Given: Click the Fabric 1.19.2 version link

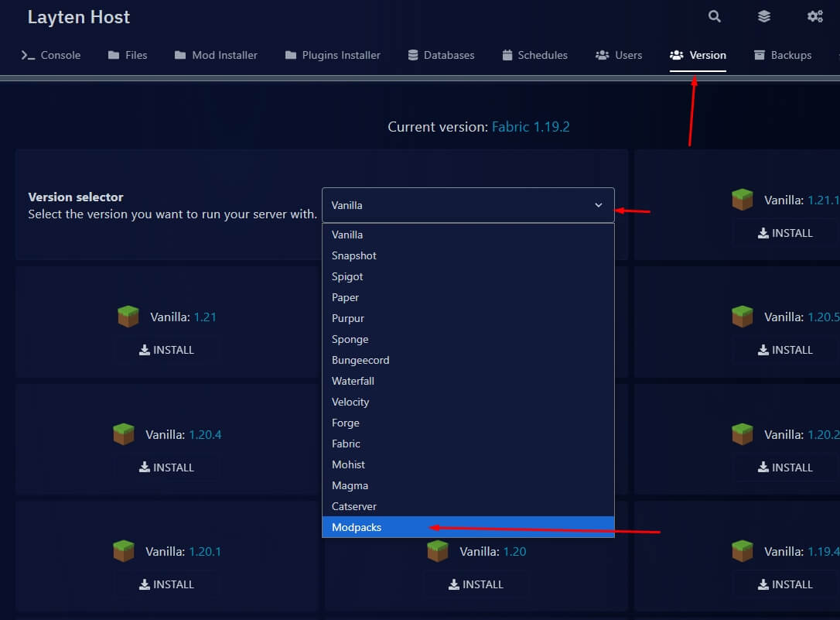Looking at the screenshot, I should [531, 125].
